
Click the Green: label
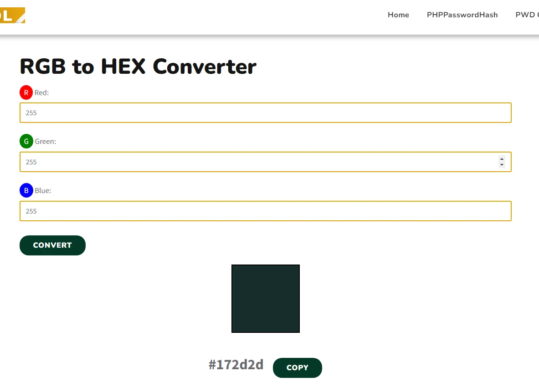tap(46, 142)
